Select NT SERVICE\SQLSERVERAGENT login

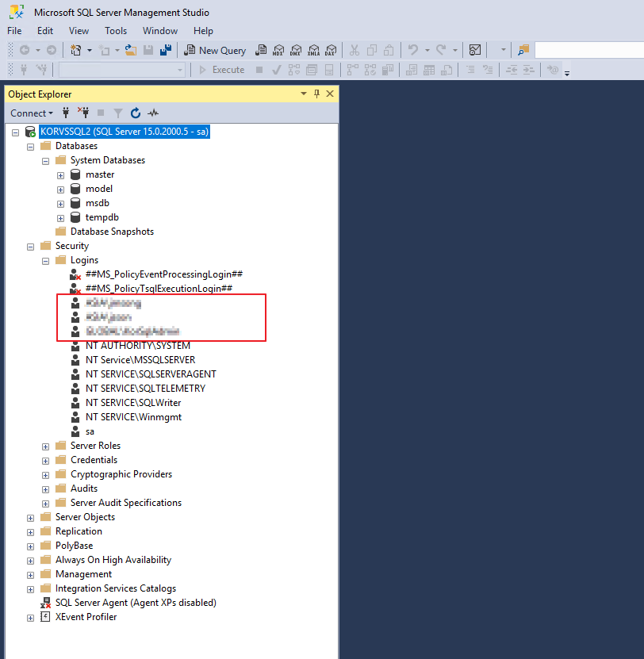(x=151, y=374)
